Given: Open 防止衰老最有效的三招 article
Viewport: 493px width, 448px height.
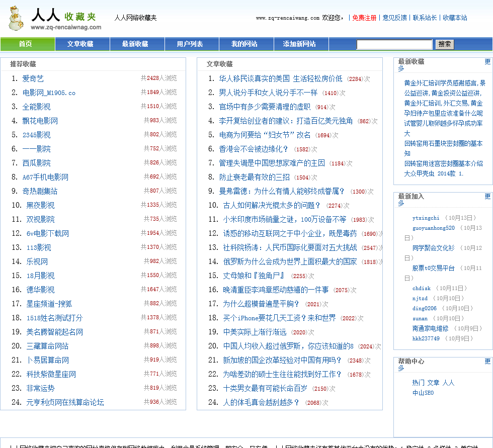Looking at the screenshot, I should pyautogui.click(x=255, y=177).
